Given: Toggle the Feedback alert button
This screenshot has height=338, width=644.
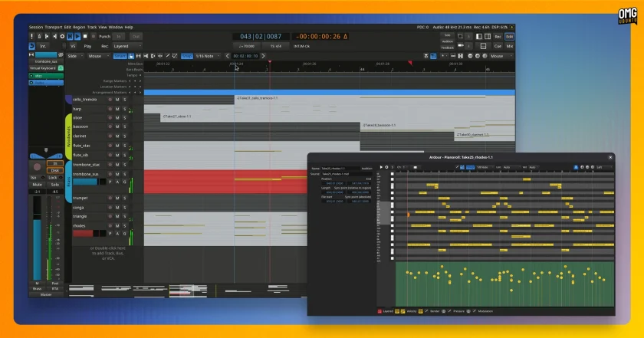Looking at the screenshot, I should [447, 48].
